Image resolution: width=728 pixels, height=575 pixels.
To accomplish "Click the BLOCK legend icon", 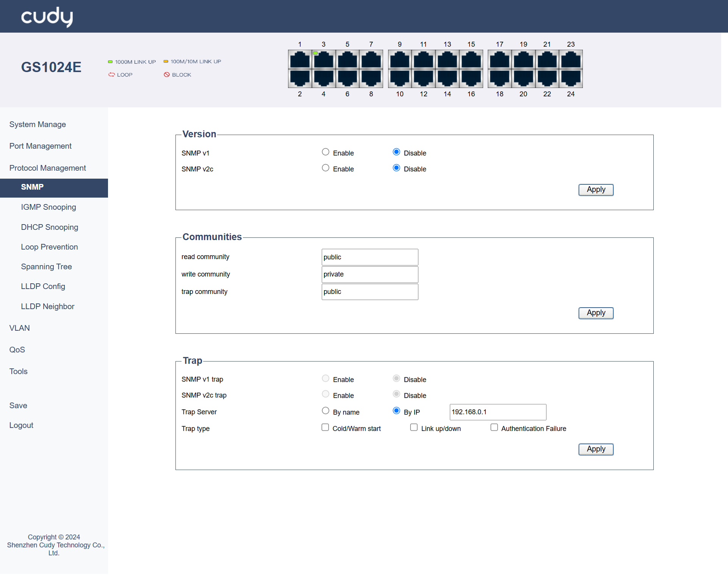I will pyautogui.click(x=167, y=75).
